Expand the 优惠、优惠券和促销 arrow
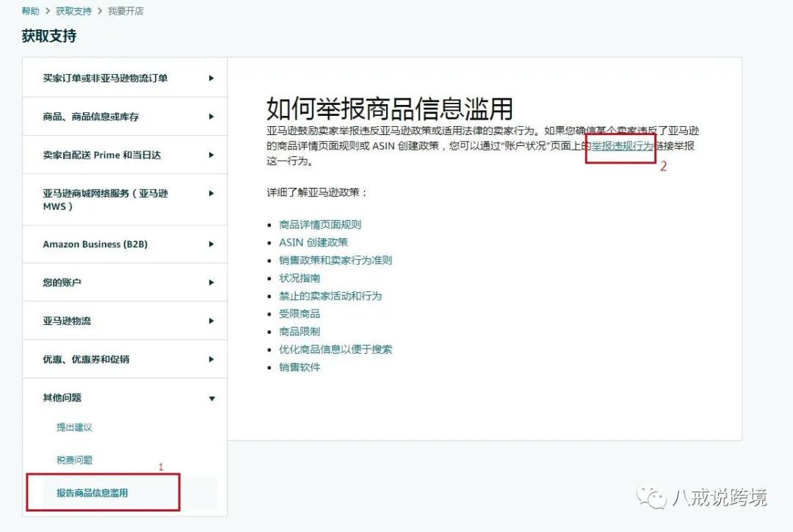This screenshot has height=532, width=793. click(211, 360)
